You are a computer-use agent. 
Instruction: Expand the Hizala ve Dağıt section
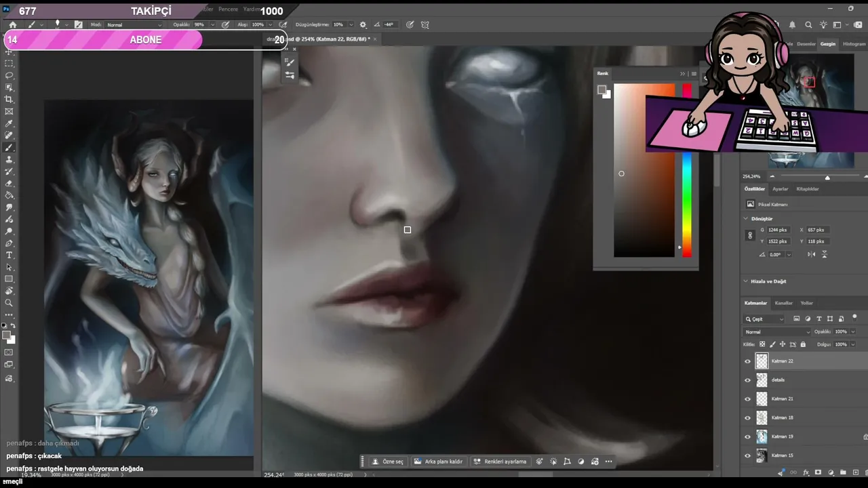point(746,281)
